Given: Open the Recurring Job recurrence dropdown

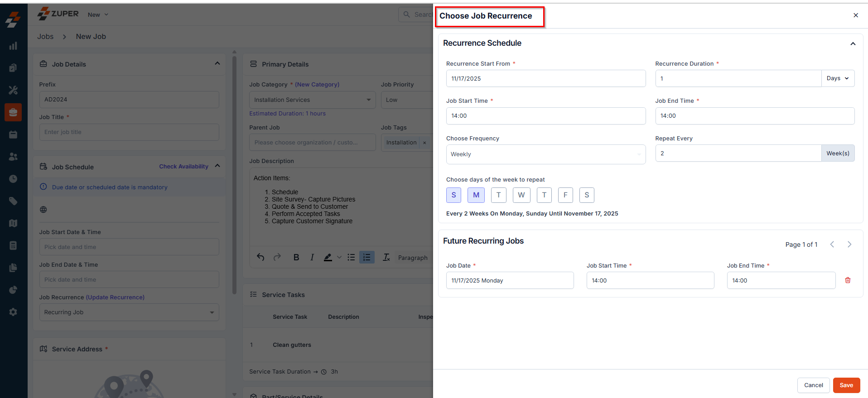Looking at the screenshot, I should 129,312.
